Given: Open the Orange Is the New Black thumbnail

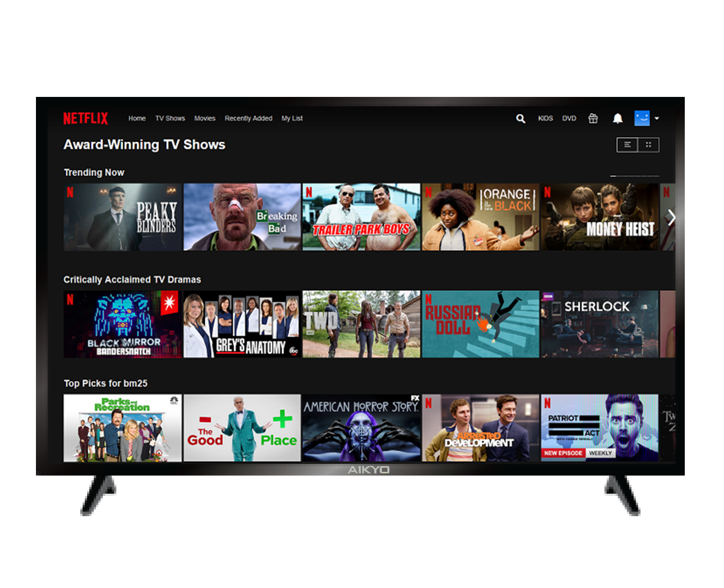Looking at the screenshot, I should [x=480, y=217].
